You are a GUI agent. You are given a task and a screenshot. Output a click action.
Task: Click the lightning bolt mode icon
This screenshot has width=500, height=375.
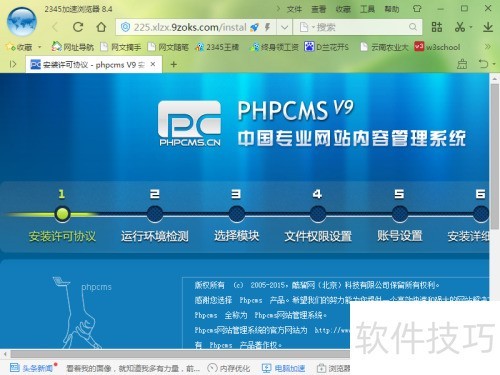[x=267, y=27]
